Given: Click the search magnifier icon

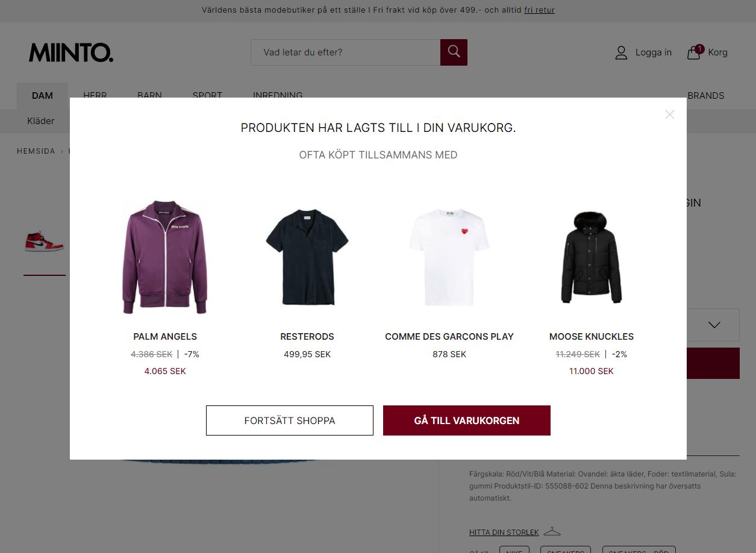Looking at the screenshot, I should 454,52.
